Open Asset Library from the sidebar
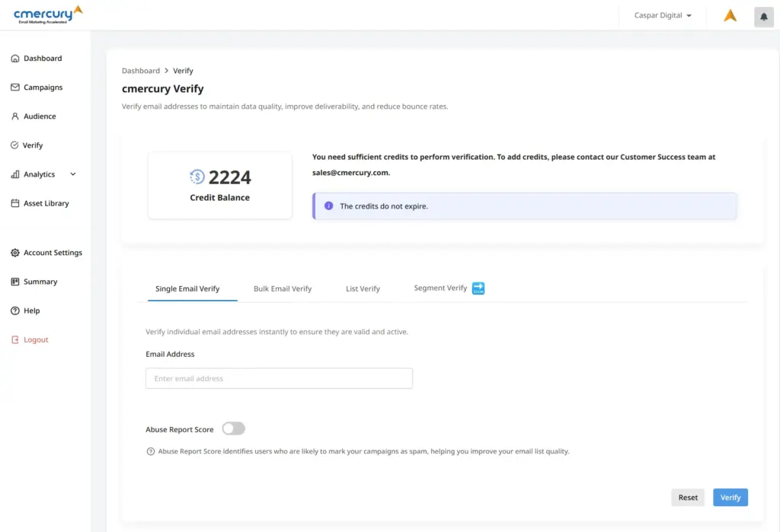This screenshot has width=780, height=532. coord(46,203)
